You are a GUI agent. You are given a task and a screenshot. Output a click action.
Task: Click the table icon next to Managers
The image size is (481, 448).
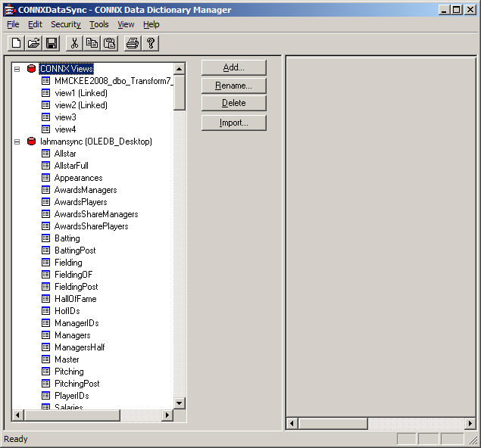click(45, 335)
